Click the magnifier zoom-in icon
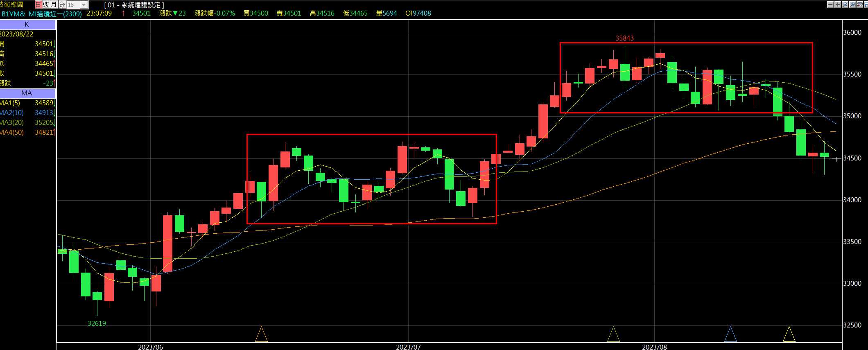 coord(852,5)
